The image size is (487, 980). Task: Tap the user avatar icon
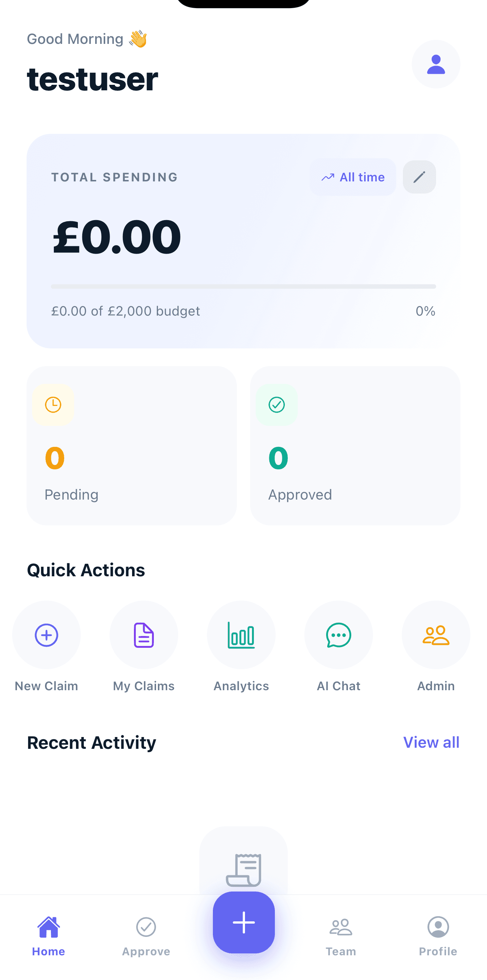click(436, 64)
